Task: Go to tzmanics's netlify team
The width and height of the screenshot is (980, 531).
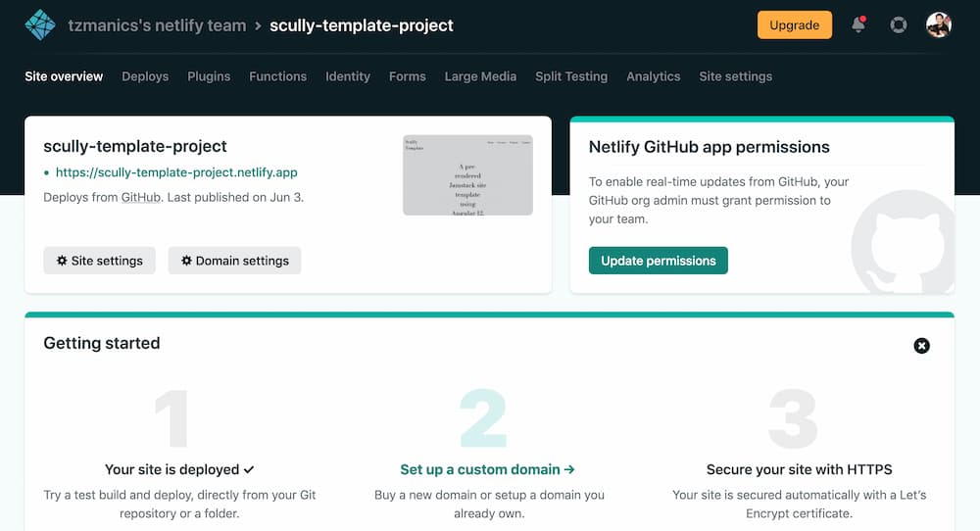Action: coord(157,25)
